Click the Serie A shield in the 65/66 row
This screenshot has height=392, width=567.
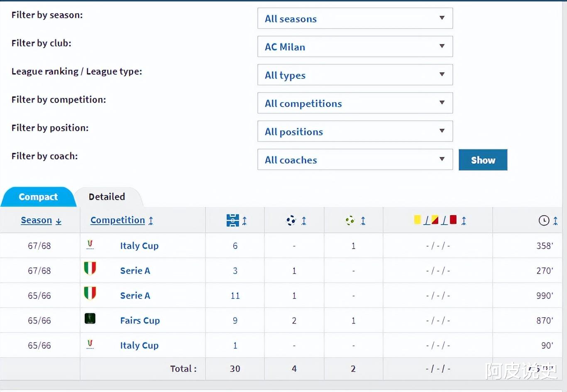tap(90, 294)
